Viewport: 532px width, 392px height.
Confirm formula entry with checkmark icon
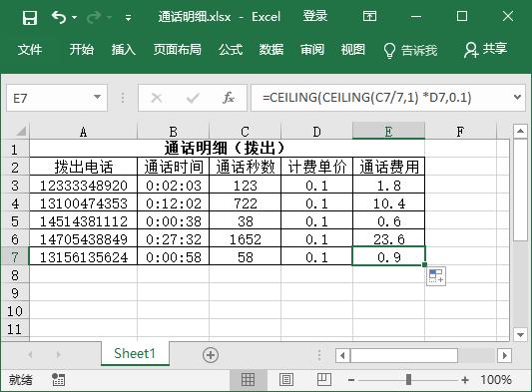(193, 98)
